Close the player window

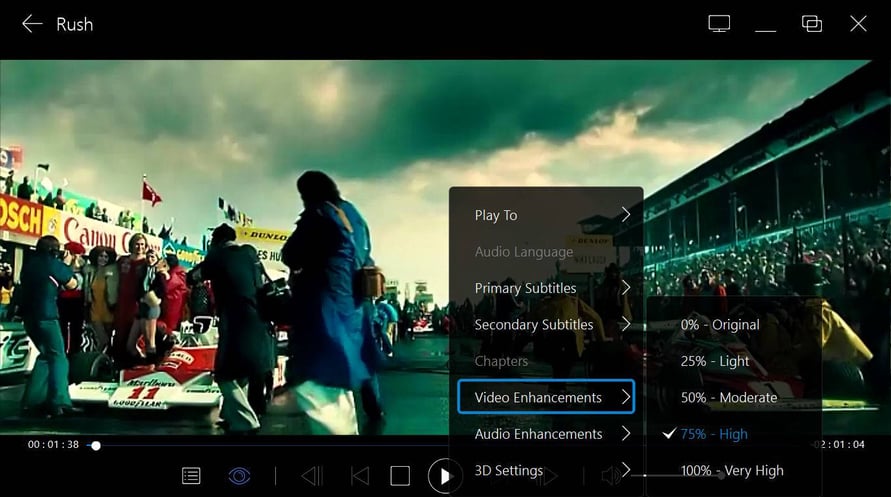pos(858,24)
